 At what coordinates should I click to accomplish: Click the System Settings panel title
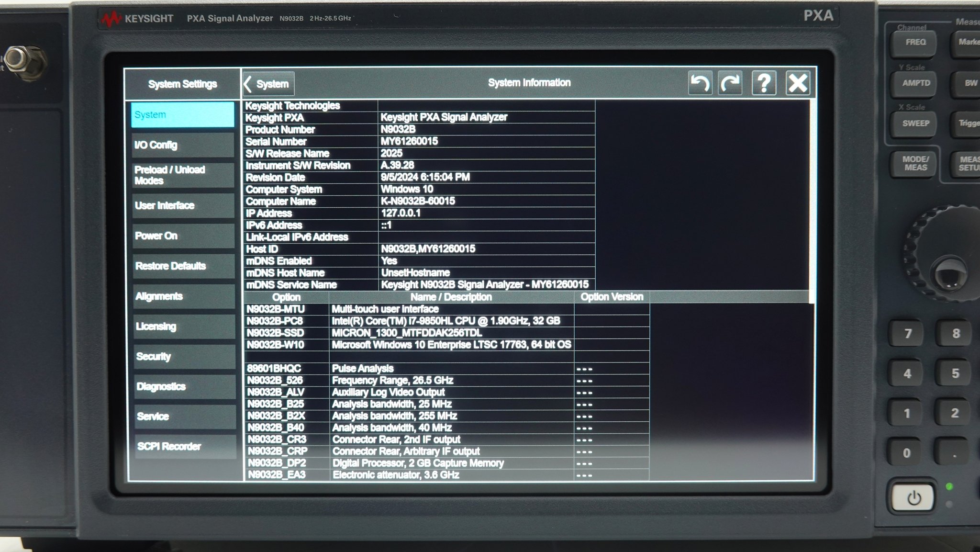[182, 84]
